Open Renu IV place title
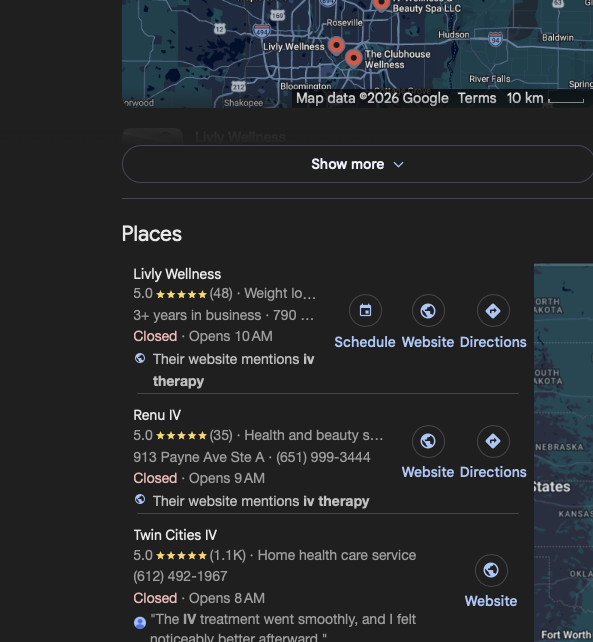The width and height of the screenshot is (593, 642). point(157,415)
